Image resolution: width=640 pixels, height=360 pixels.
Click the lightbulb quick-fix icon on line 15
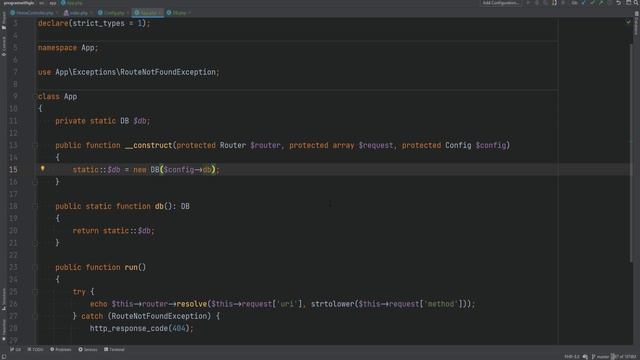(x=42, y=169)
